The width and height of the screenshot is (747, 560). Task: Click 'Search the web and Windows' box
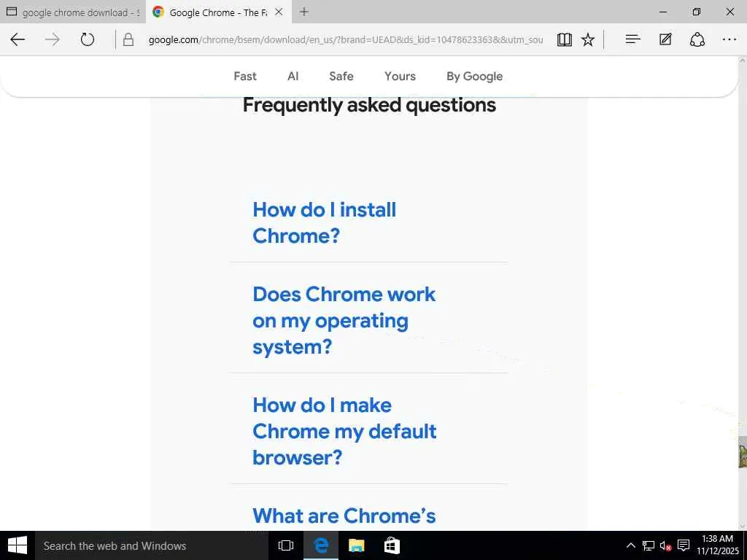152,545
